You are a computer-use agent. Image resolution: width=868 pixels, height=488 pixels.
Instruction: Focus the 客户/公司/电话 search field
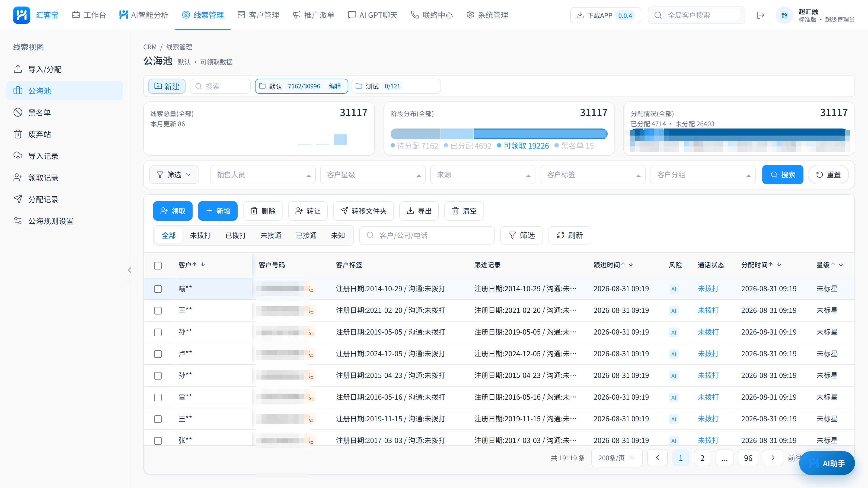pyautogui.click(x=427, y=235)
